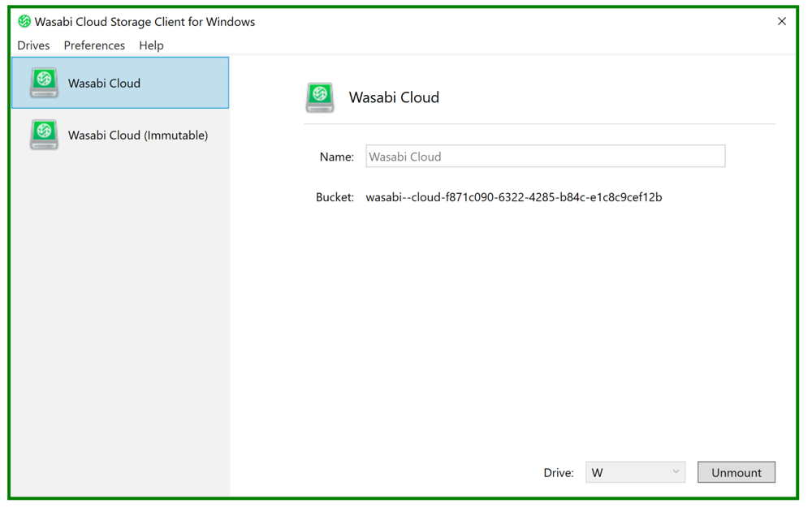
Task: Close the Wasabi client window
Action: coord(782,21)
